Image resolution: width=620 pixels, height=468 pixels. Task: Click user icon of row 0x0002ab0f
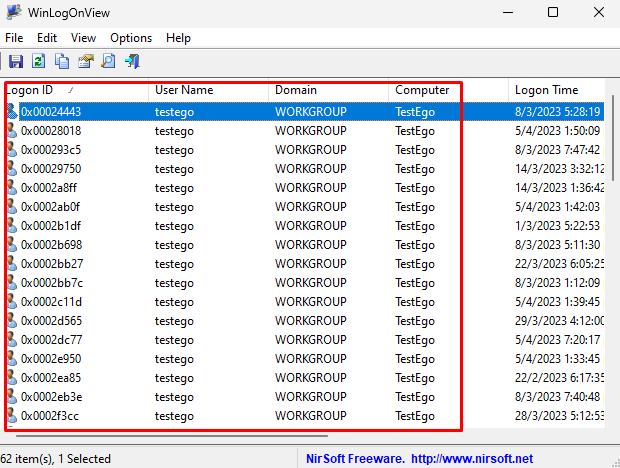point(12,207)
